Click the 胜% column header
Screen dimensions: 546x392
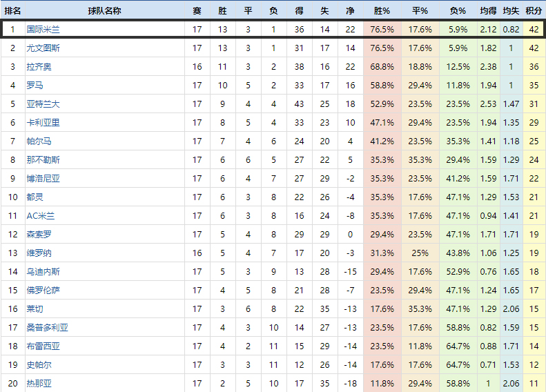(x=382, y=11)
